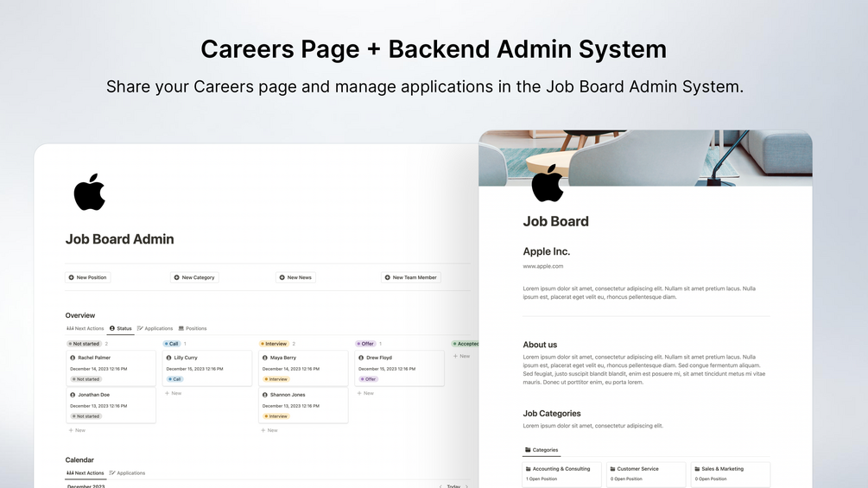Open the Sales & Marketing category card

click(730, 474)
